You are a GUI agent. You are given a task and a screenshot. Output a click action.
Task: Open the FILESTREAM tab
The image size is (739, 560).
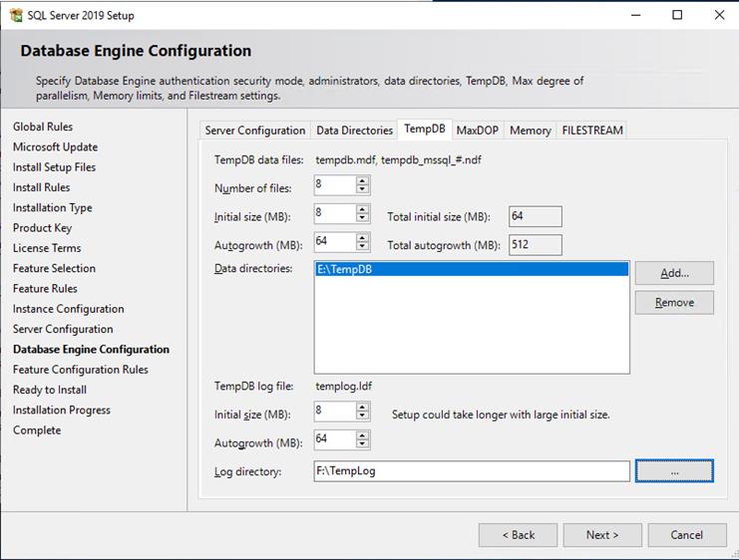tap(592, 131)
